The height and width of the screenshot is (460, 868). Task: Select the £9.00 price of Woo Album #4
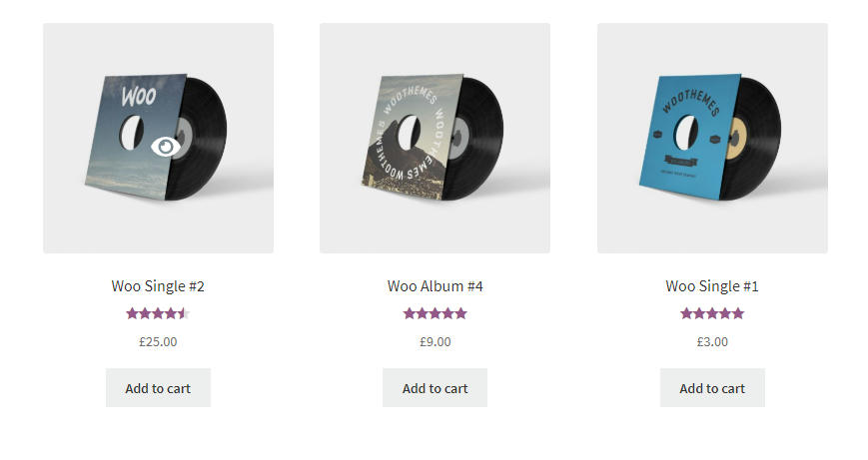435,341
